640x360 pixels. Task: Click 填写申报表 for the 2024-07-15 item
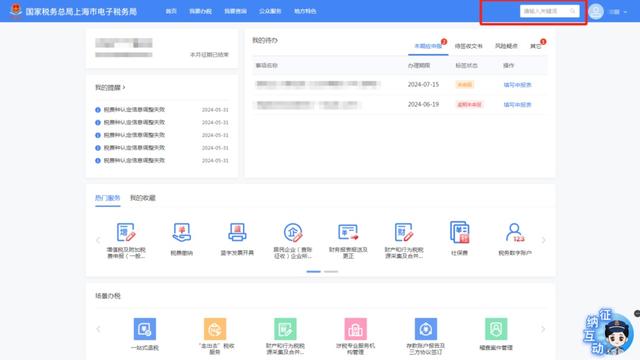coord(518,85)
